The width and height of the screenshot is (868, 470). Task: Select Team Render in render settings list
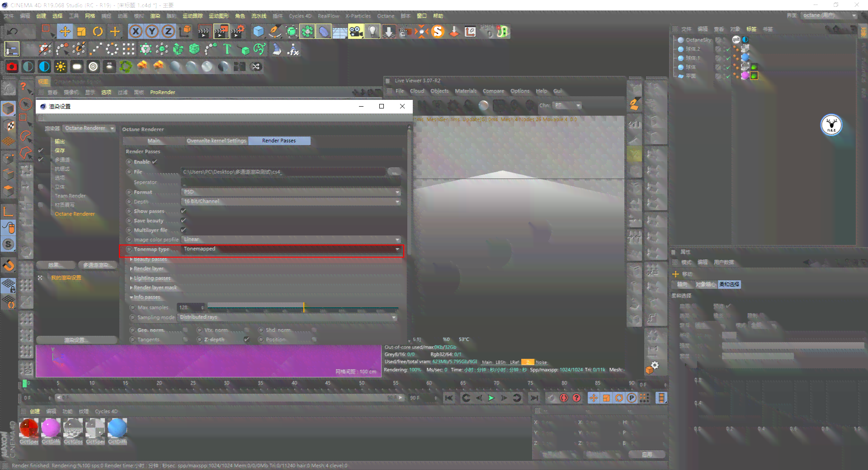(x=70, y=196)
